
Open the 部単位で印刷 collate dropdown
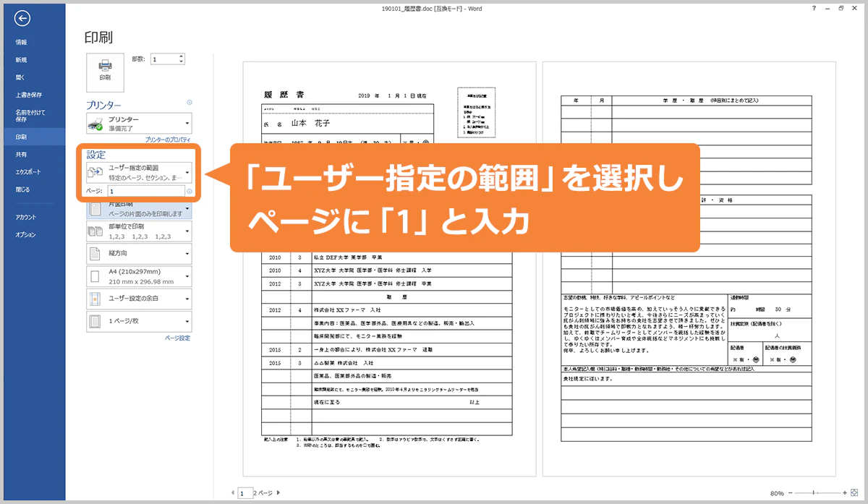tap(139, 231)
